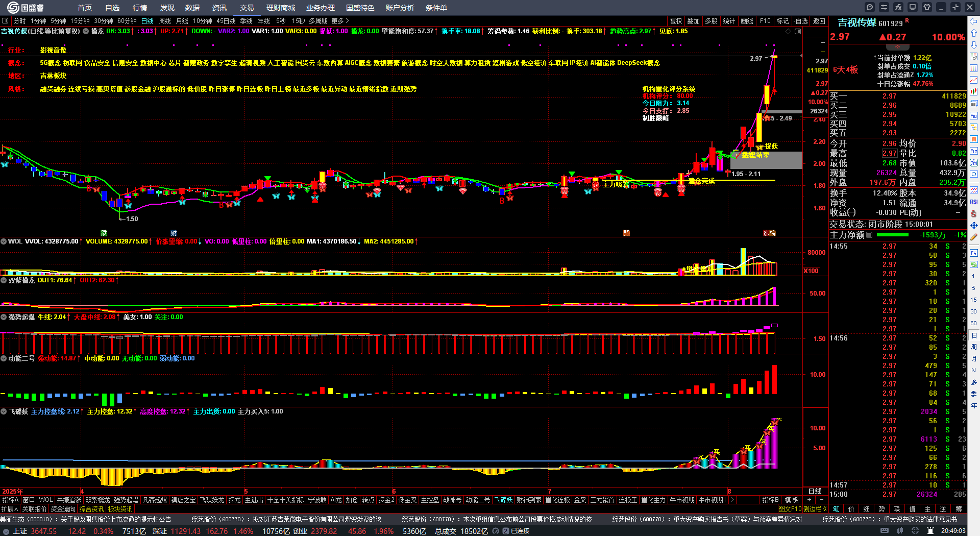980x536 pixels.
Task: Toggle the 动能二号 indicator panel circle button
Action: (x=4, y=358)
